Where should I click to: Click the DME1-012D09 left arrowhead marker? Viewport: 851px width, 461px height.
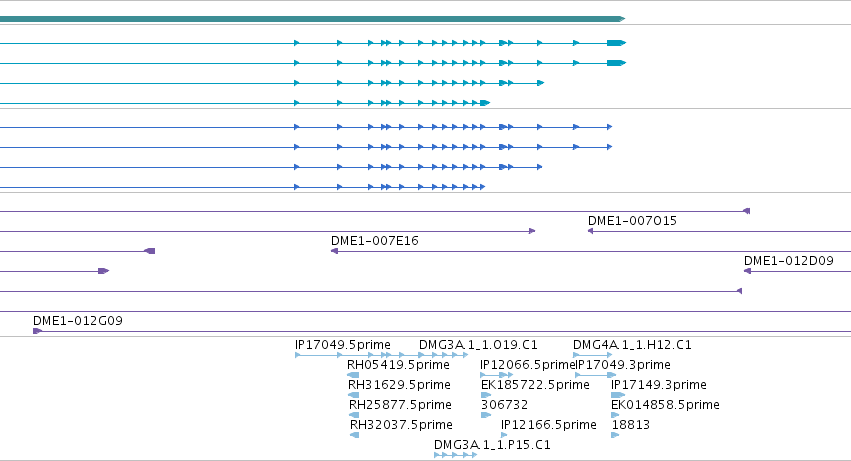pos(747,271)
